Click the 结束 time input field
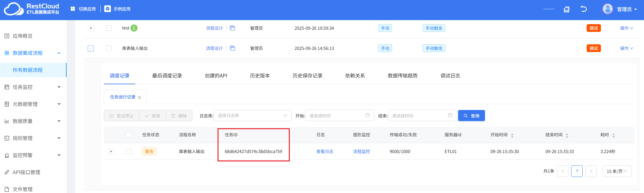The width and height of the screenshot is (644, 193). tap(418, 116)
